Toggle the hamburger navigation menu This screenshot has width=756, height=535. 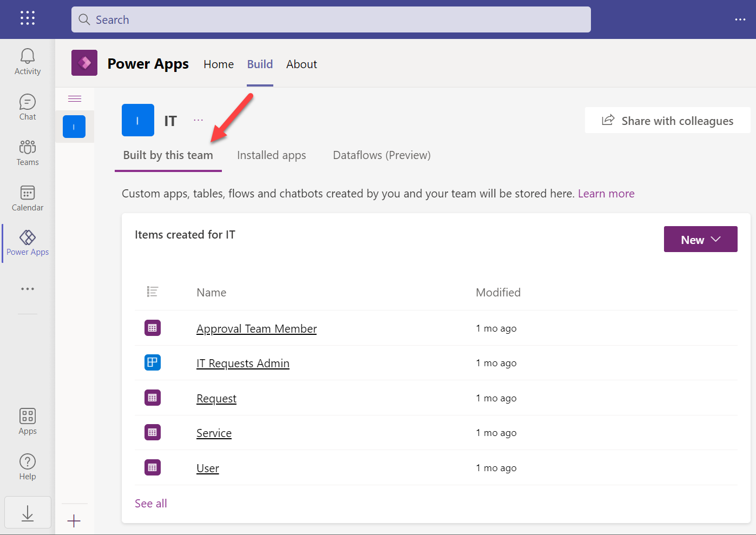75,98
